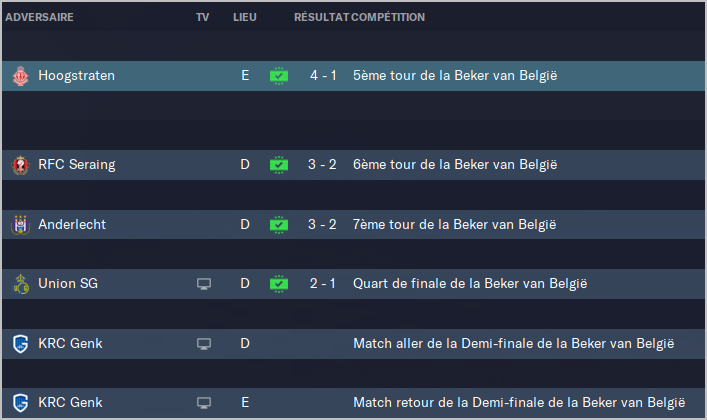Click the Union SG club crest

(20, 285)
